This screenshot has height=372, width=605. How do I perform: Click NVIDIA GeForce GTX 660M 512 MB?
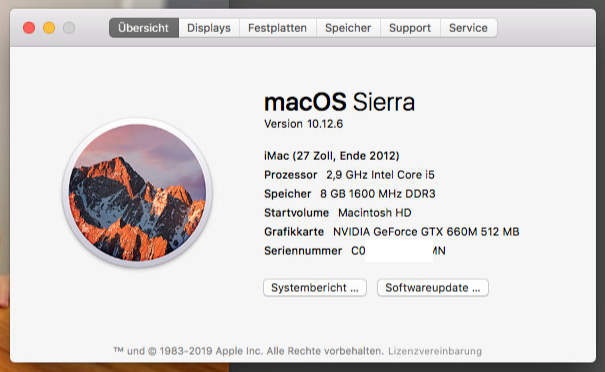pos(426,232)
